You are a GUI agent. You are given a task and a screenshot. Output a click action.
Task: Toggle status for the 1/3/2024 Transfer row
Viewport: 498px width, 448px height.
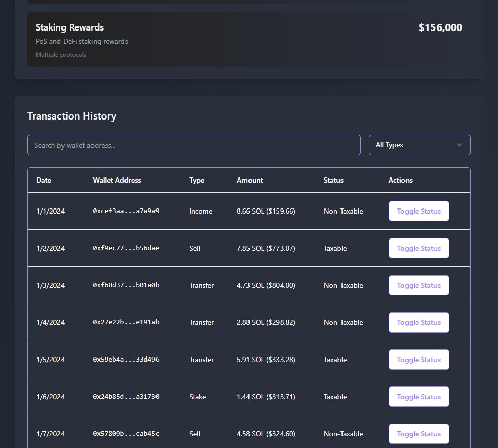pyautogui.click(x=418, y=285)
